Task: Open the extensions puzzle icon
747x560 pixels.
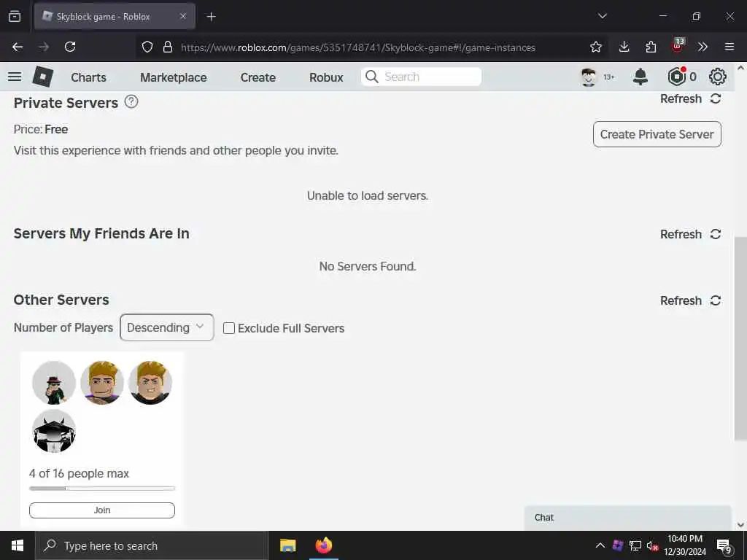Action: pyautogui.click(x=651, y=47)
